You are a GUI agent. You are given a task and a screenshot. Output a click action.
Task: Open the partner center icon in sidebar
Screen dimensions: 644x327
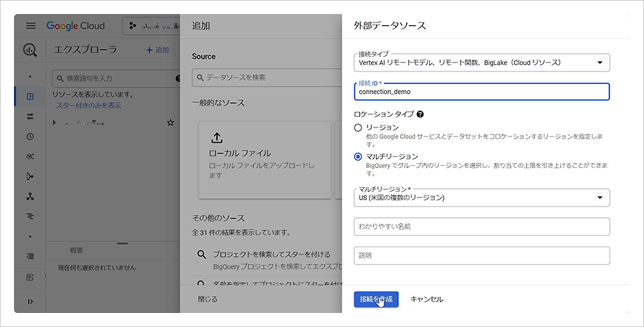coord(30,196)
